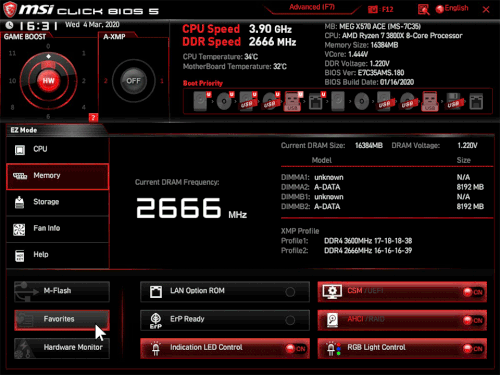This screenshot has height=375, width=500.
Task: Toggle the Game Boost HW button
Action: (x=48, y=81)
